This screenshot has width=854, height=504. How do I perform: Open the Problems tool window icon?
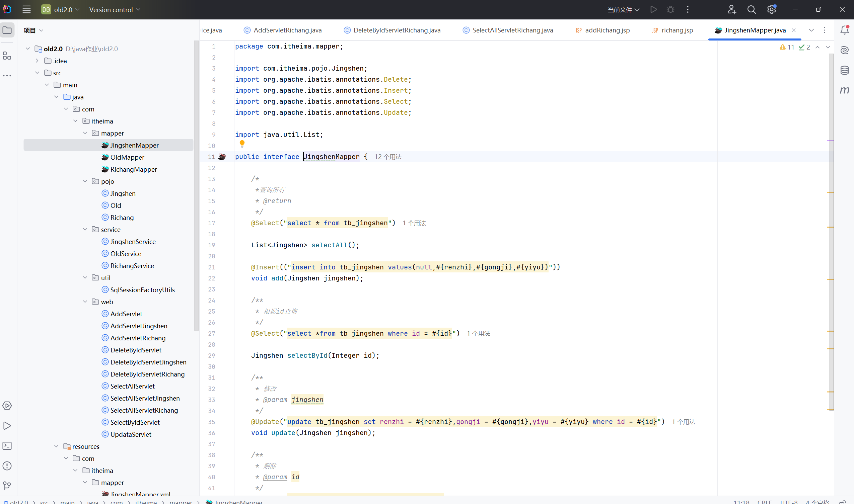coord(7,466)
